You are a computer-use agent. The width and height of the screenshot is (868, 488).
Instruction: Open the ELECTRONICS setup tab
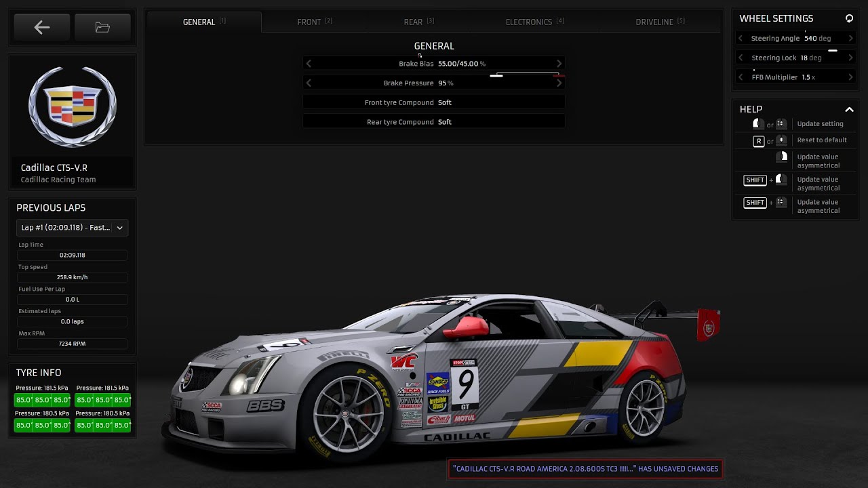pos(534,22)
